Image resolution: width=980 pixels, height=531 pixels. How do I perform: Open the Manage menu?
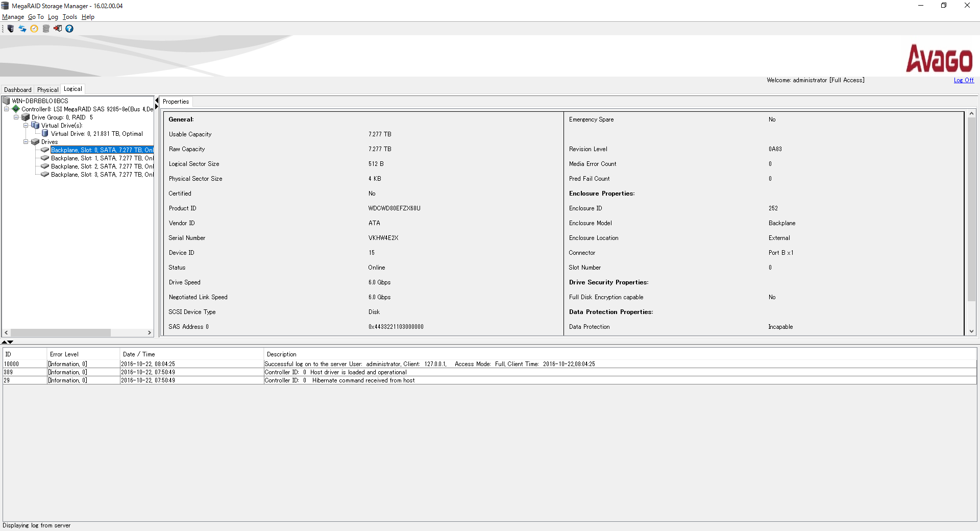[x=13, y=17]
